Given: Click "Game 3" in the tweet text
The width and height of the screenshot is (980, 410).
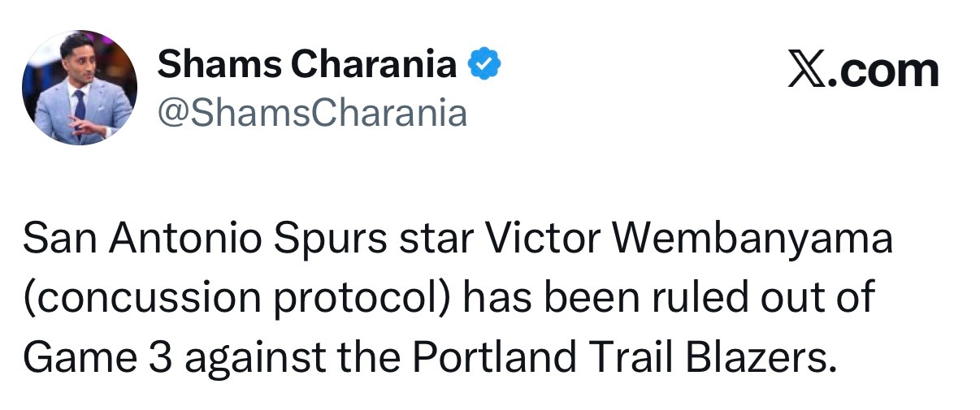Looking at the screenshot, I should coord(98,355).
